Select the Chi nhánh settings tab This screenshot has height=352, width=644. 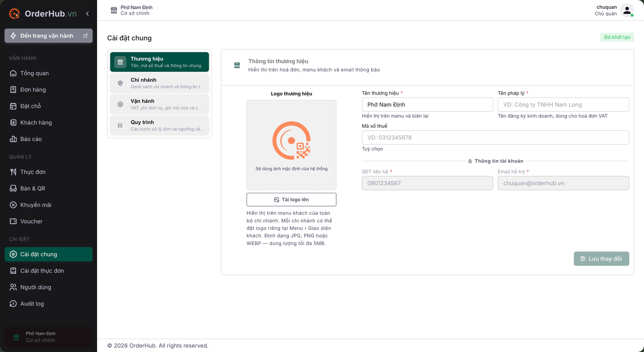tap(160, 83)
